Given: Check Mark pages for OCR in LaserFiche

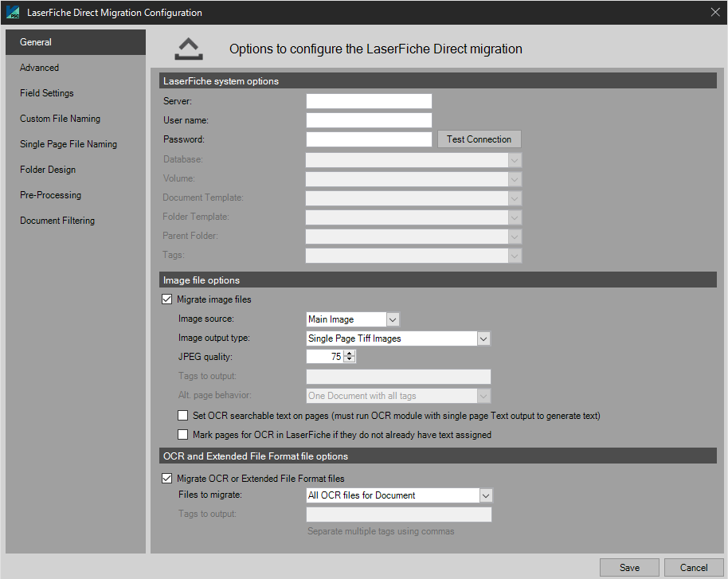Looking at the screenshot, I should [x=182, y=435].
